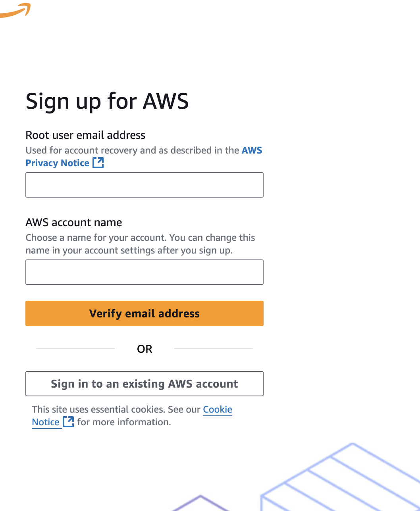Click the Root user email address label
Screen dimensions: 420x511
tap(85, 135)
